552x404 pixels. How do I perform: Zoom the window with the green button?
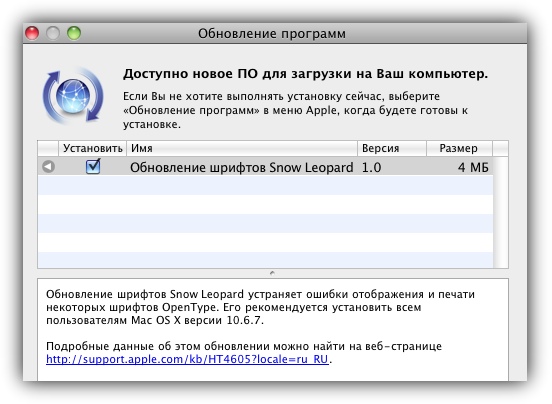74,33
